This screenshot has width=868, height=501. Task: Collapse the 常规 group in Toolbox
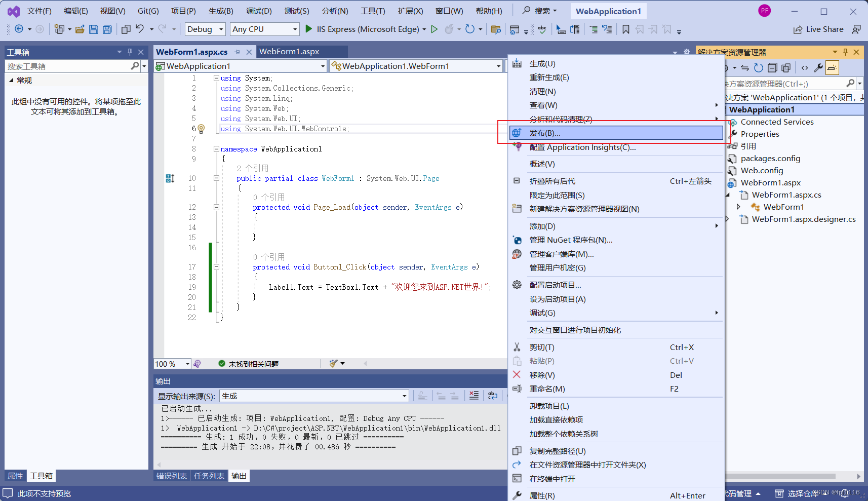(11, 80)
